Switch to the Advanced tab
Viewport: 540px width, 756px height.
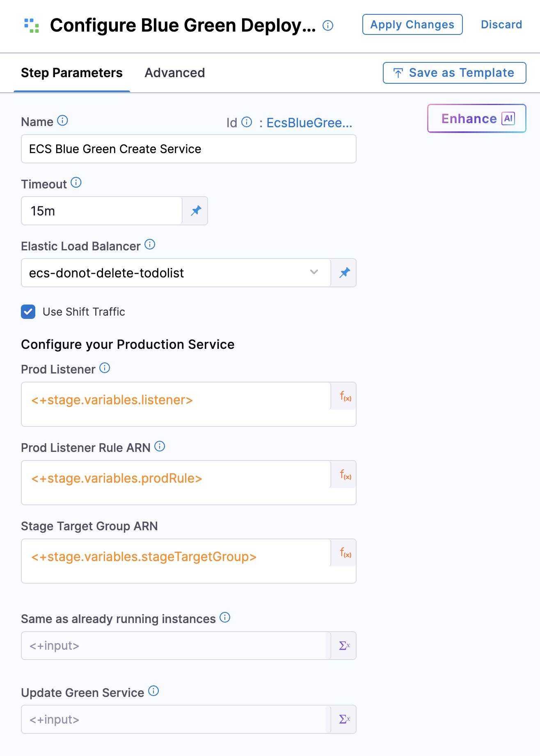[175, 73]
